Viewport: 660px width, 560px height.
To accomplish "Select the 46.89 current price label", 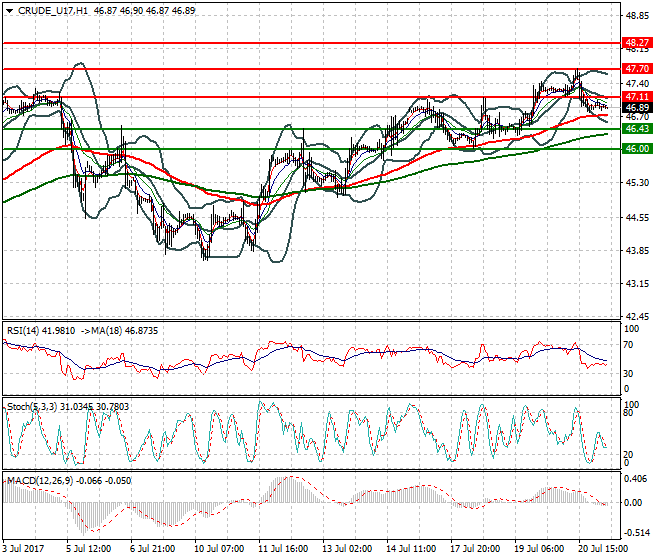I will (x=637, y=108).
